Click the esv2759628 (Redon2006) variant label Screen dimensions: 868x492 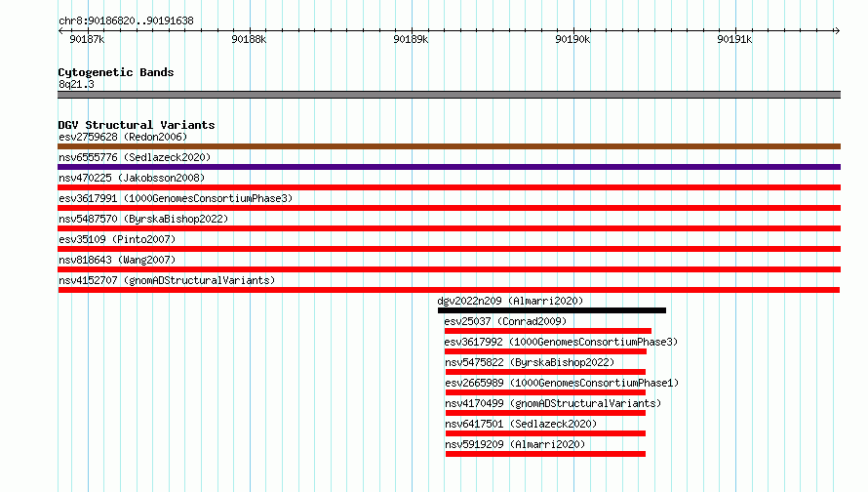tap(123, 137)
